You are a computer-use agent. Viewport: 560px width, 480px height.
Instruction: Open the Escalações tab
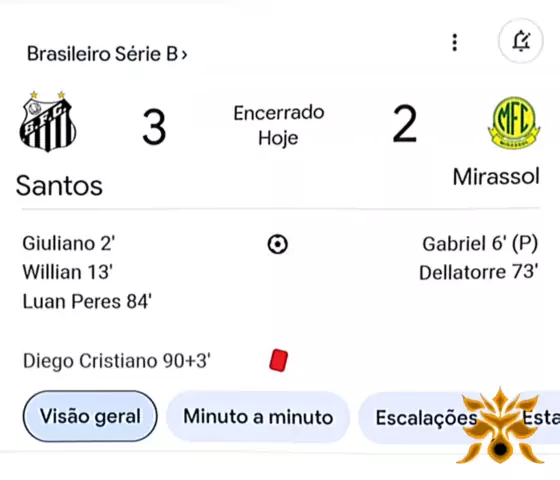click(x=426, y=418)
